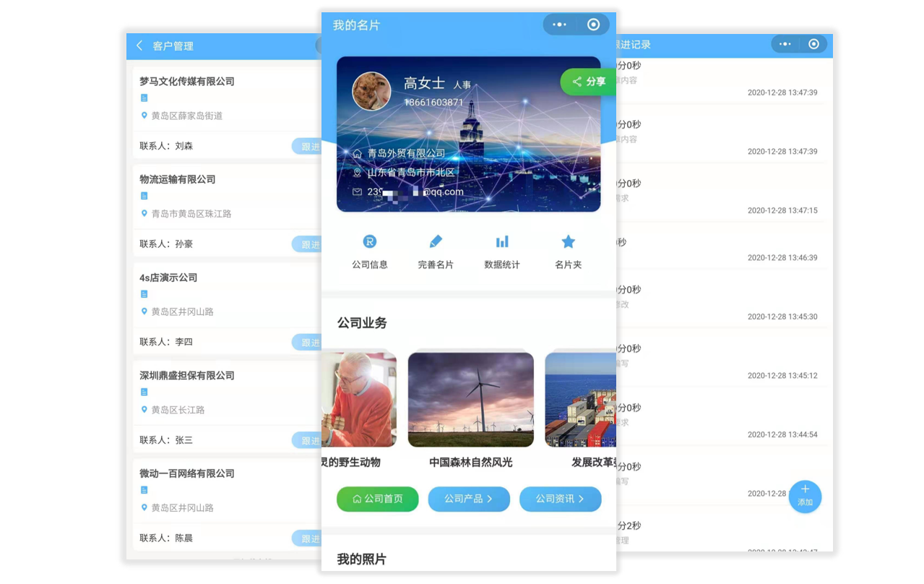Tap the 完善名片 pencil icon
Image resolution: width=924 pixels, height=584 pixels.
[436, 241]
